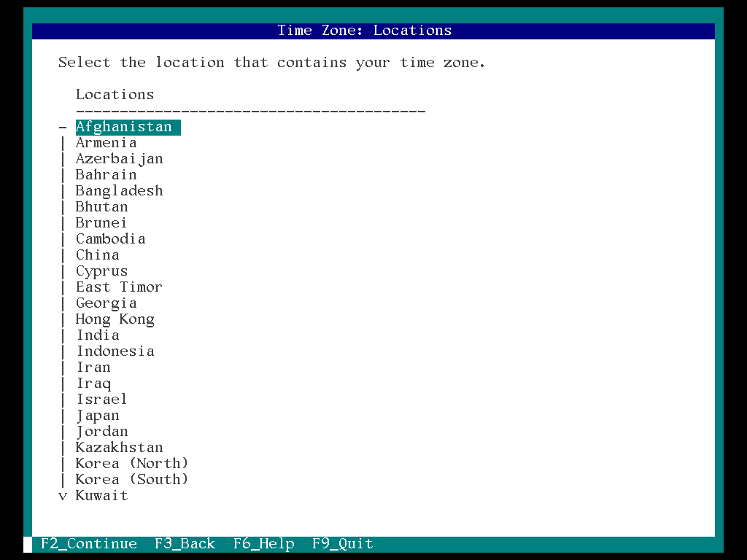Pick Jordan from the list
The image size is (747, 560).
[102, 432]
